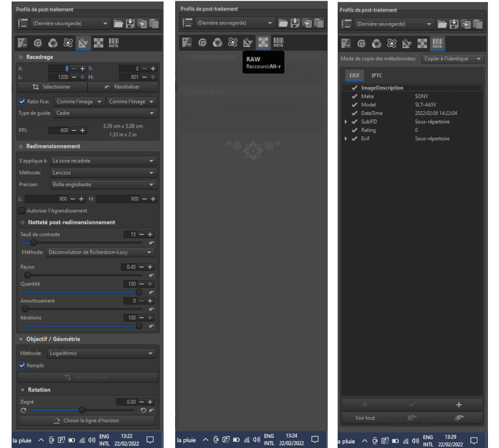Uncheck the Remplir option
The width and height of the screenshot is (499, 448).
pos(22,365)
